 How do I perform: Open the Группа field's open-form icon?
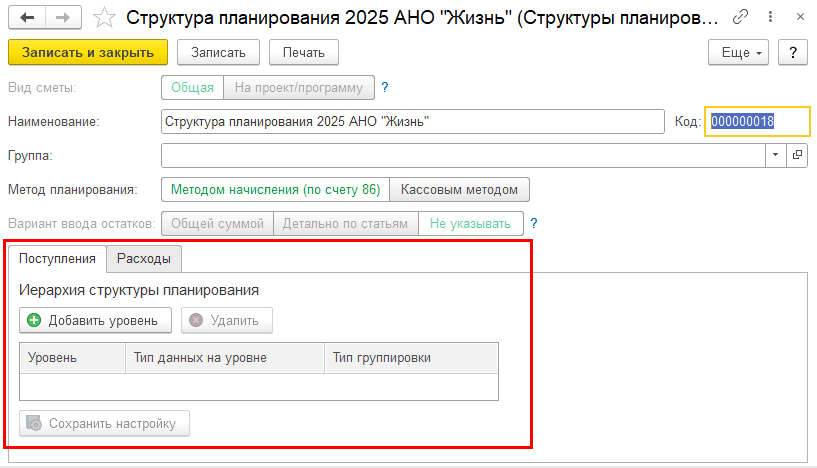[797, 155]
